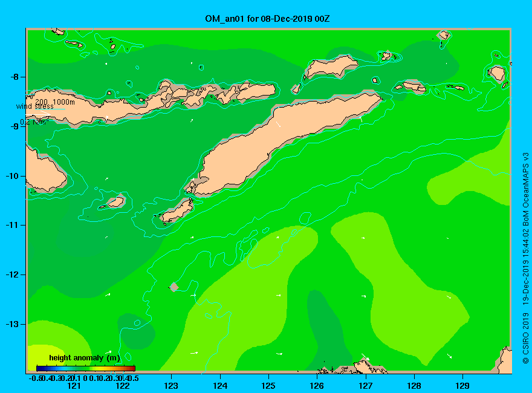
Task: Click the "0.2 Nm" wind stress scale label
Action: coord(34,122)
